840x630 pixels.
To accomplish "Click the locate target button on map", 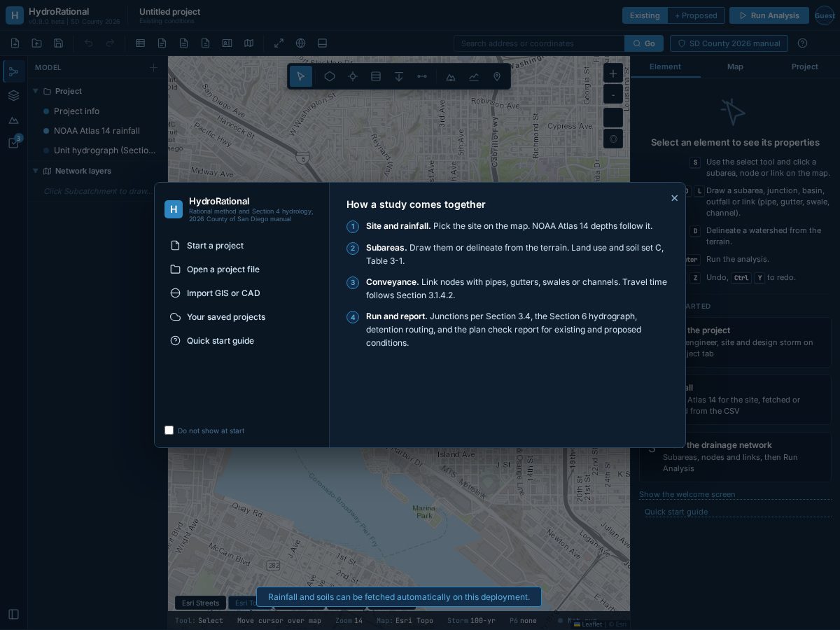I will (613, 139).
